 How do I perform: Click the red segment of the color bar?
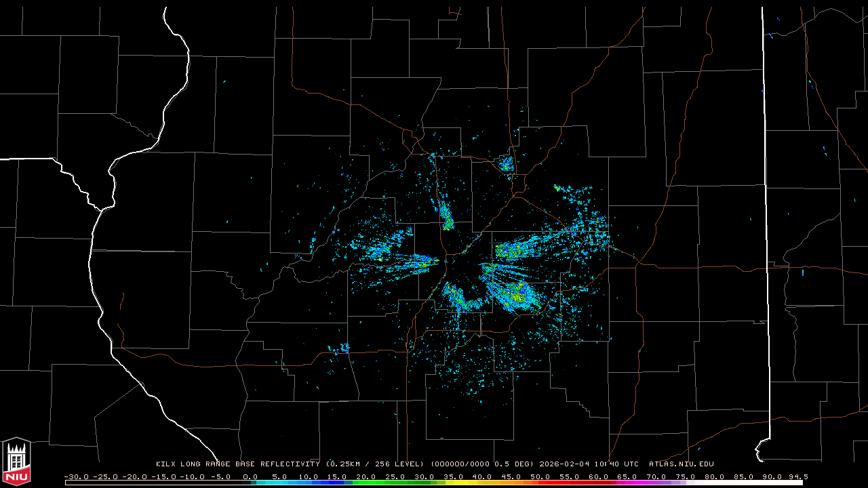click(x=570, y=483)
